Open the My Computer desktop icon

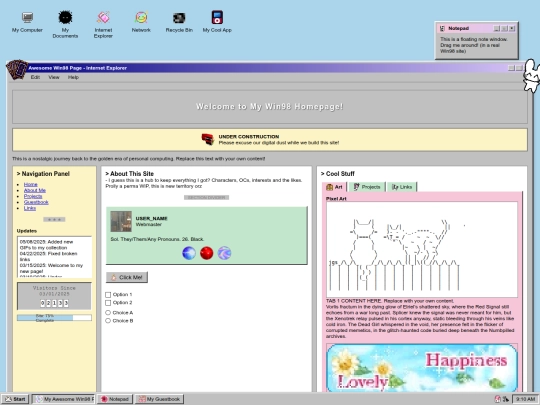tap(27, 22)
